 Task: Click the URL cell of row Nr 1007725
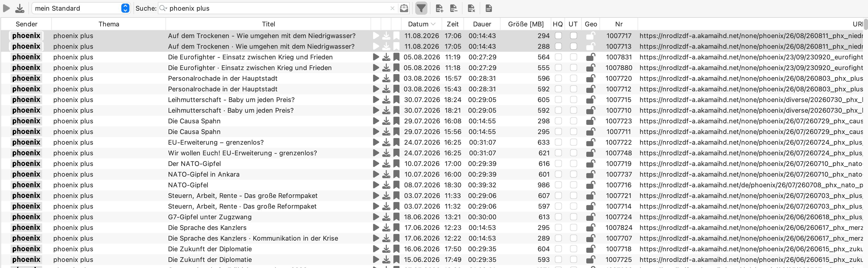(751, 260)
